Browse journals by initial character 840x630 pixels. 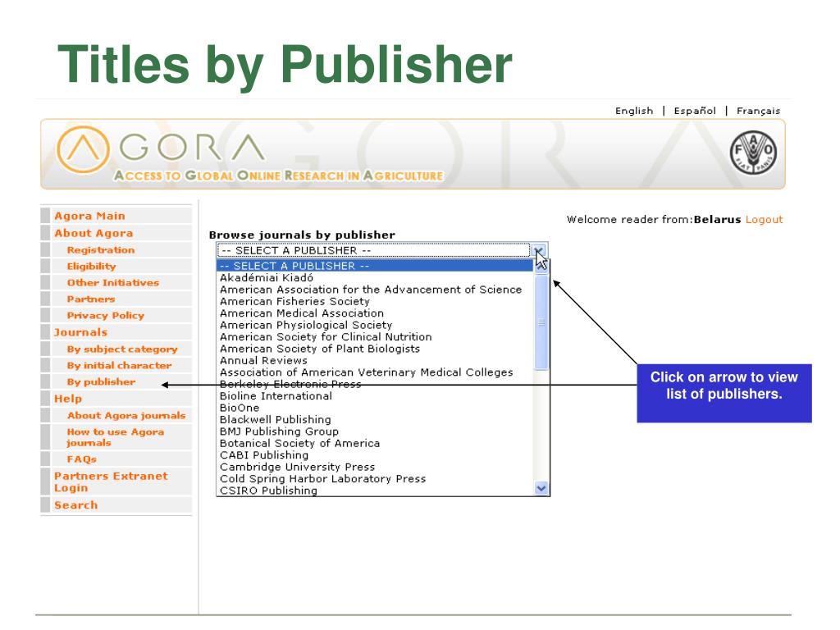point(120,365)
